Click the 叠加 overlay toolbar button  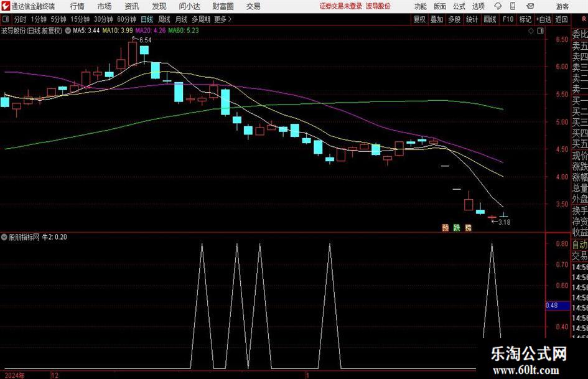tap(437, 19)
